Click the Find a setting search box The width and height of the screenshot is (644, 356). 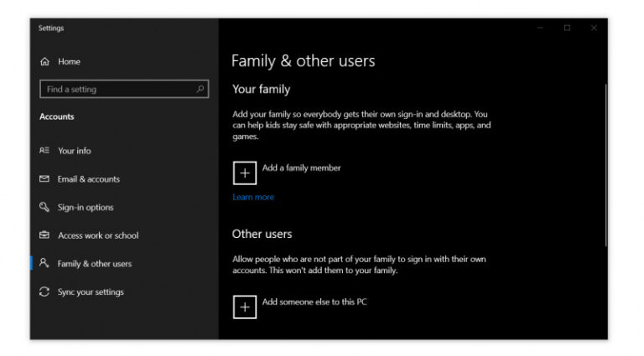click(124, 89)
